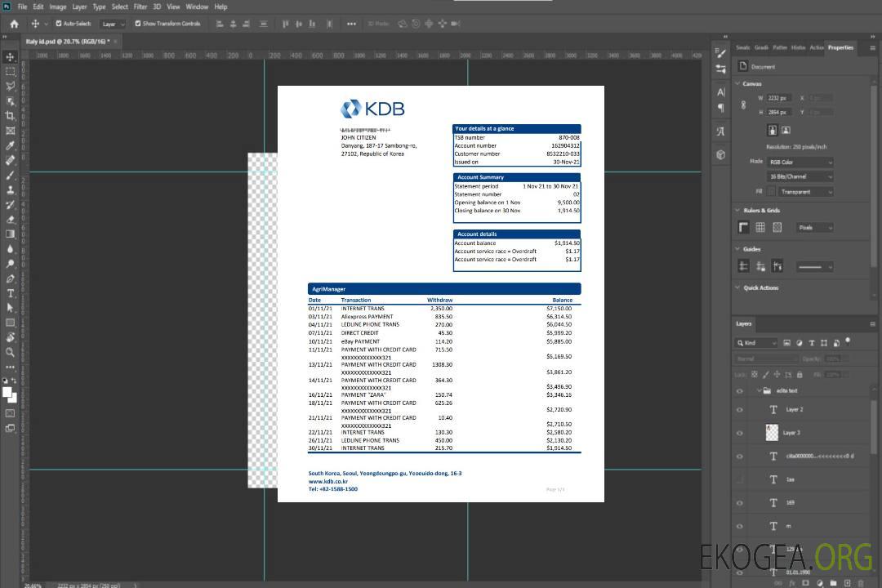
Task: Select landscape canvas orientation button
Action: click(x=786, y=131)
